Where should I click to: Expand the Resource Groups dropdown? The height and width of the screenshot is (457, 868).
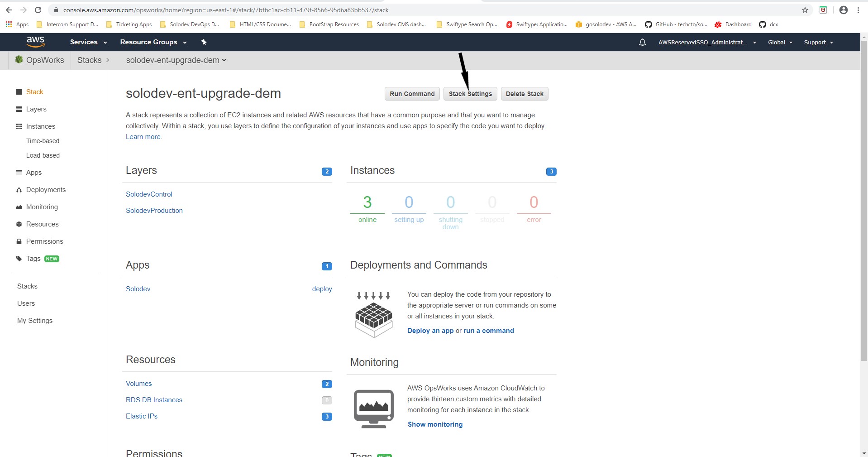click(153, 42)
